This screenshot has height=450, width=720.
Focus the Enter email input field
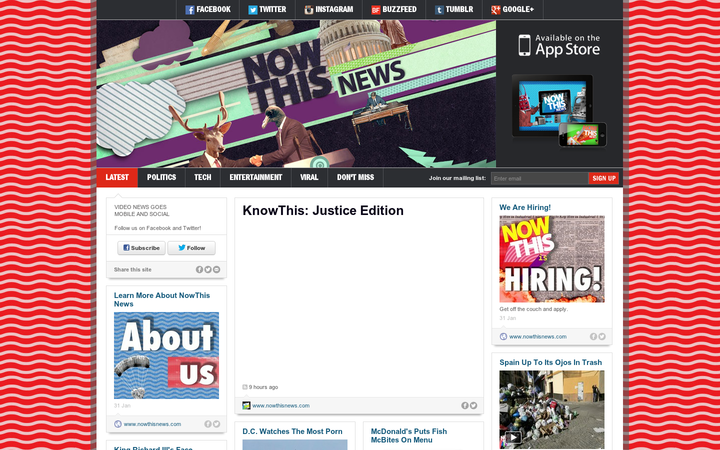(x=540, y=178)
